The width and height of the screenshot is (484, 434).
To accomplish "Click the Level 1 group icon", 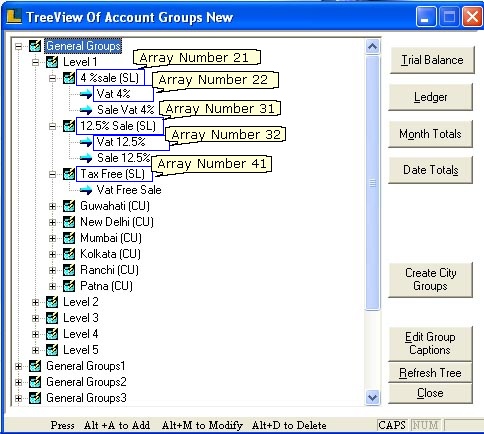I will (x=52, y=62).
